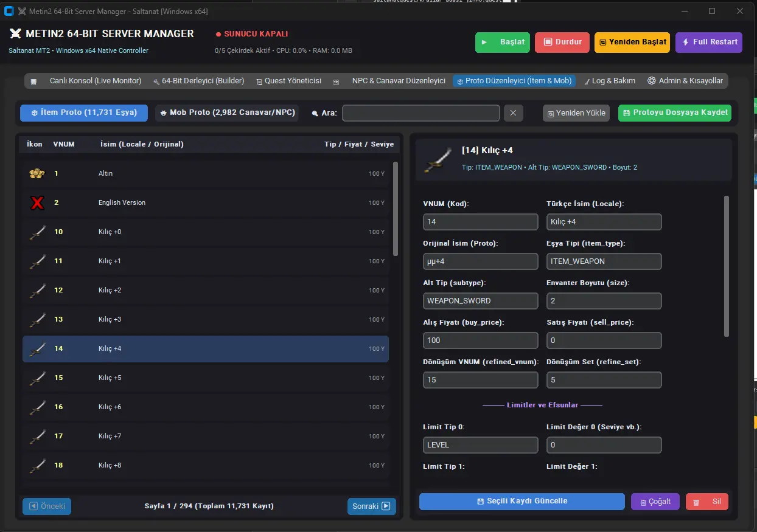The image size is (757, 532).
Task: Click the detail form's vertical scrollbar
Action: click(x=726, y=266)
